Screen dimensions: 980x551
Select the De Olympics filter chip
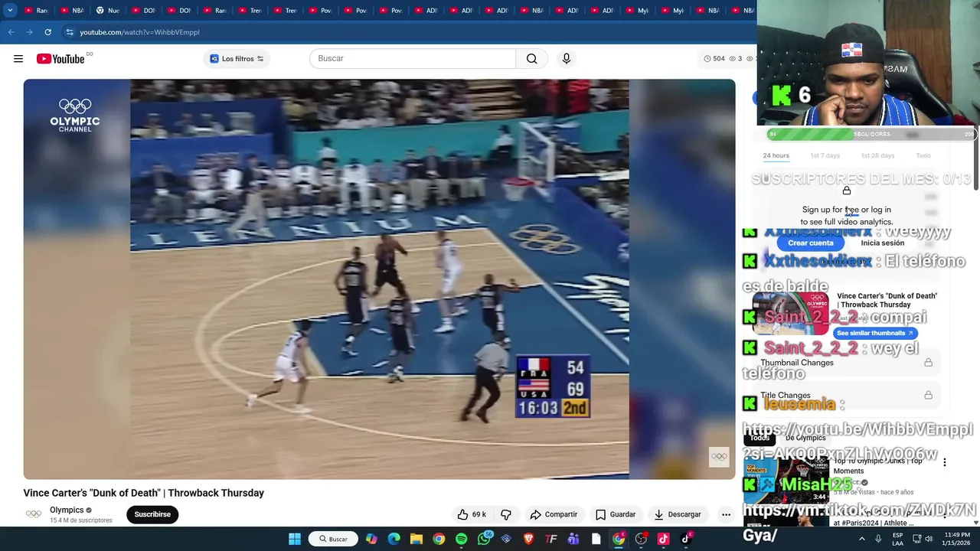pyautogui.click(x=805, y=438)
